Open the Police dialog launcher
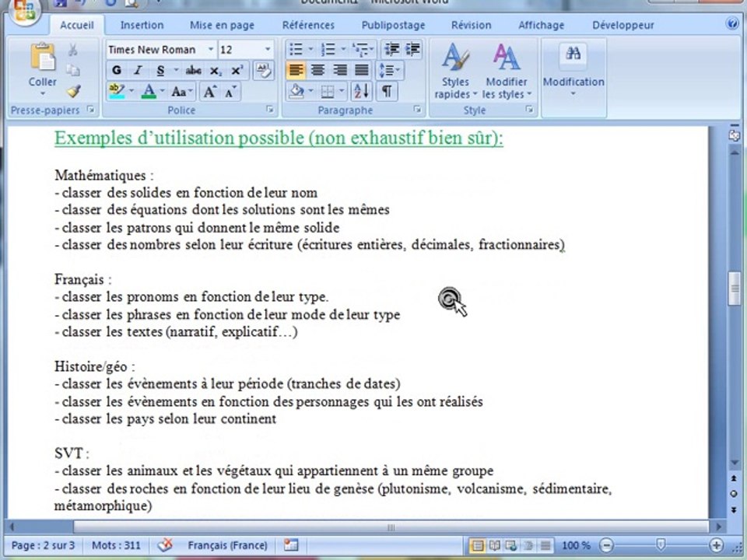Viewport: 747px width, 560px height. (270, 110)
